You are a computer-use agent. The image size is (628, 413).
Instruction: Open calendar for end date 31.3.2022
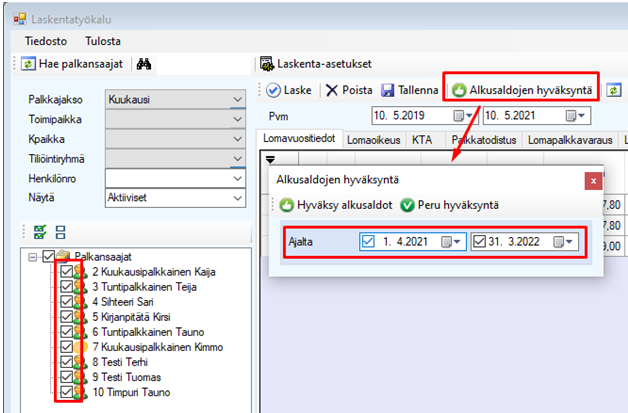[x=569, y=242]
